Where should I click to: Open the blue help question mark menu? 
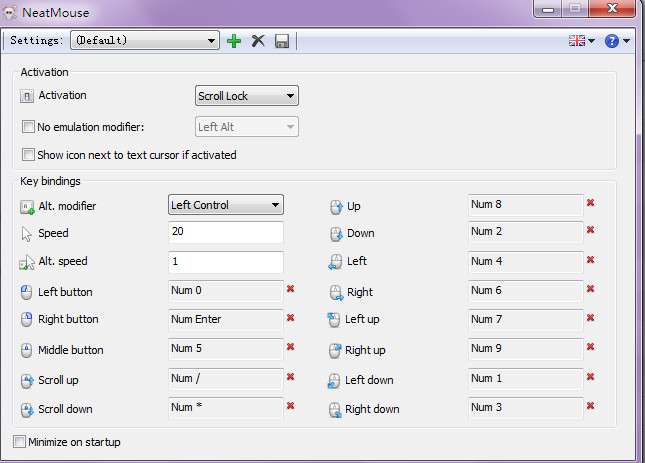pos(616,41)
